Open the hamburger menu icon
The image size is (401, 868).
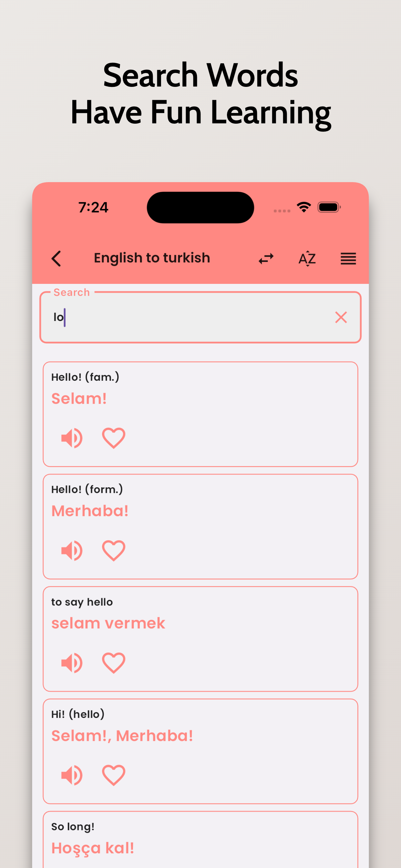(348, 258)
